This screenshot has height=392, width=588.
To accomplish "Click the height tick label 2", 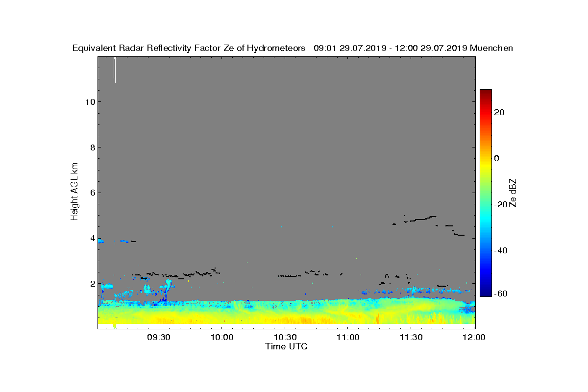I will pyautogui.click(x=92, y=284).
